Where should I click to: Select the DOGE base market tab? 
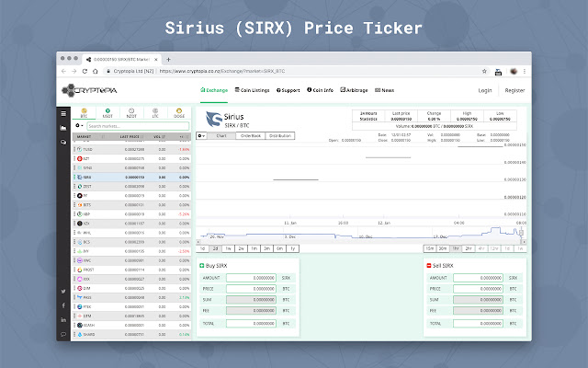(x=179, y=113)
